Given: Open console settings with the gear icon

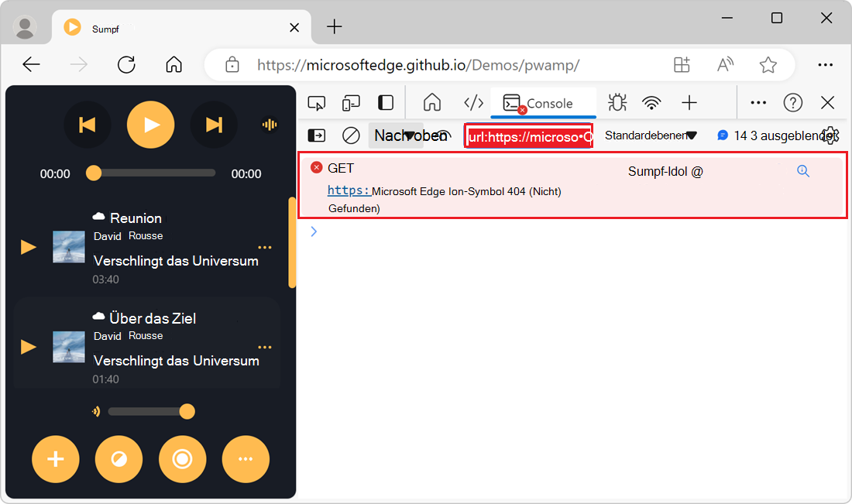Looking at the screenshot, I should pos(830,135).
